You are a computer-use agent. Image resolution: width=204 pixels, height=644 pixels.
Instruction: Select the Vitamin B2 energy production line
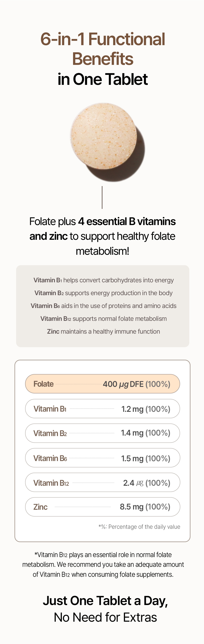[x=103, y=293]
